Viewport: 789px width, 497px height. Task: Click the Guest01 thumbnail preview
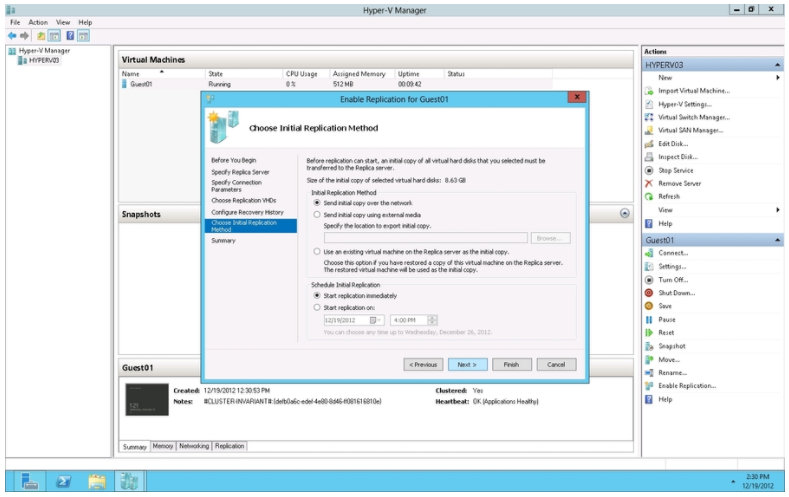pos(147,399)
